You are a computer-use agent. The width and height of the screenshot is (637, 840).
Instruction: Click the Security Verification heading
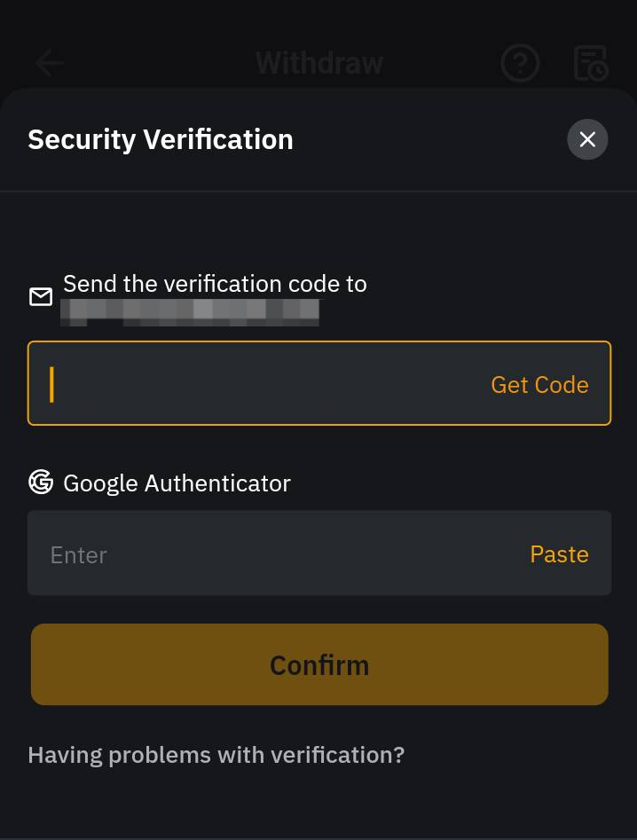[161, 139]
